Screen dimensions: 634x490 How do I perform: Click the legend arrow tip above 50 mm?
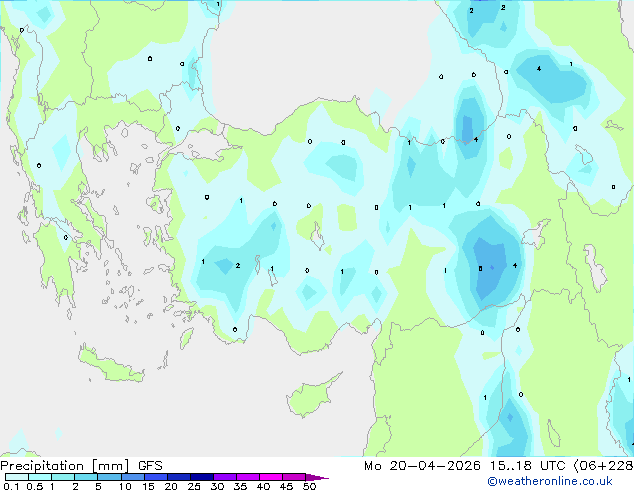click(x=317, y=477)
